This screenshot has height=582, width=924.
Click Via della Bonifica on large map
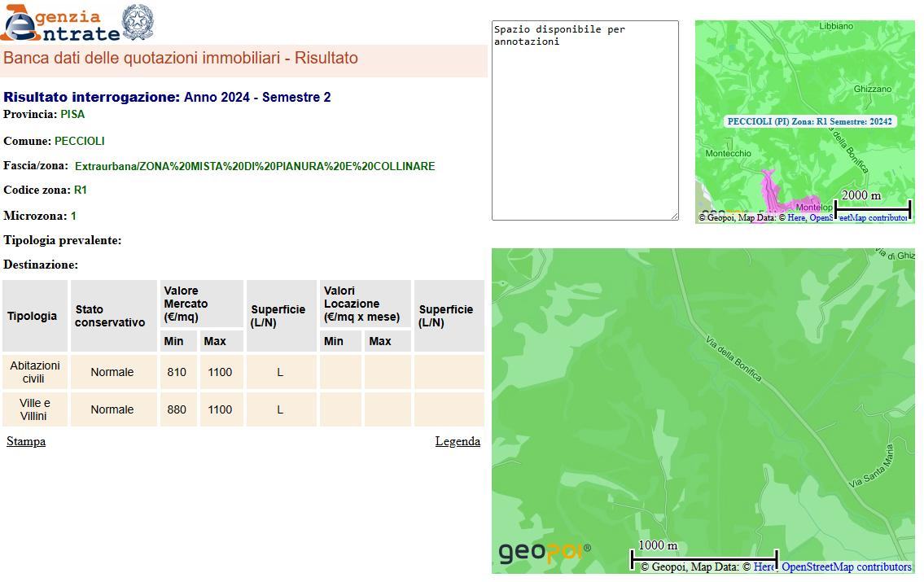click(734, 359)
